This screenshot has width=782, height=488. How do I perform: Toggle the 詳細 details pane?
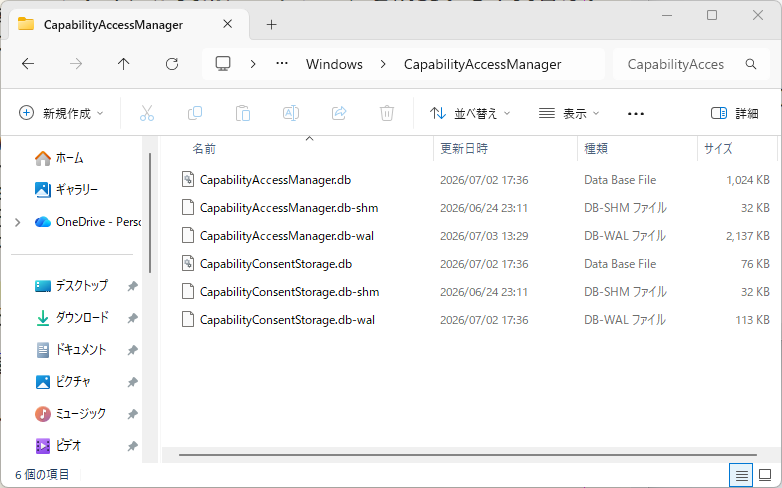[x=735, y=113]
